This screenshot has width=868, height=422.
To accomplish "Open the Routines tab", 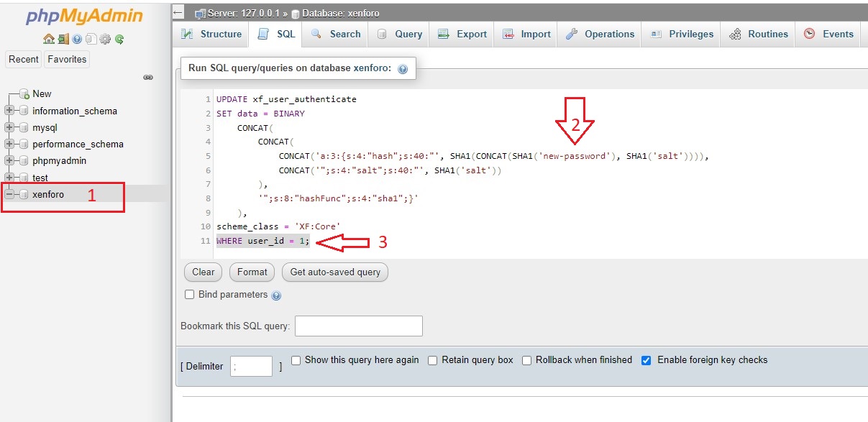I will (x=758, y=34).
